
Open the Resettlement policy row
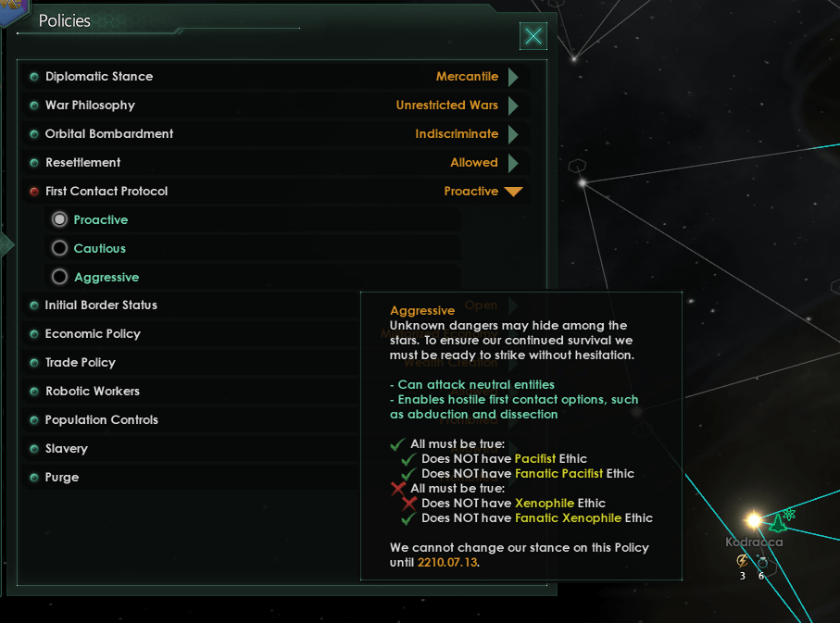tap(276, 162)
